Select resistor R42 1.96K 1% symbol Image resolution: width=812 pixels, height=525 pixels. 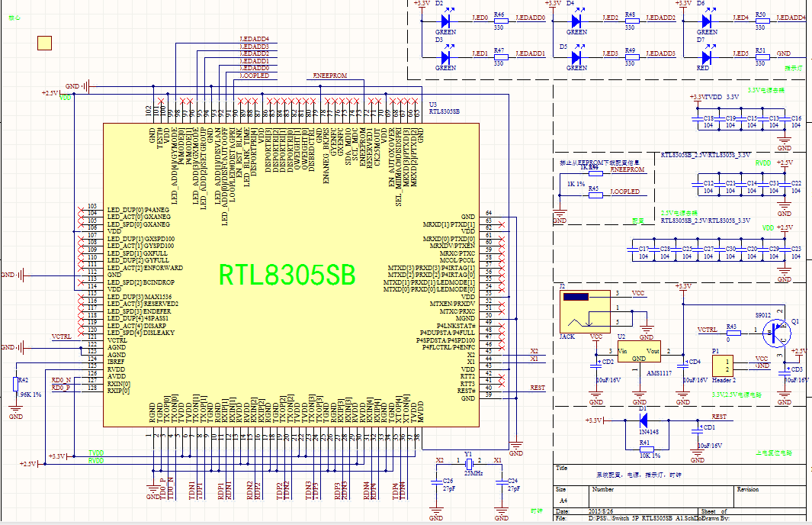(15, 385)
